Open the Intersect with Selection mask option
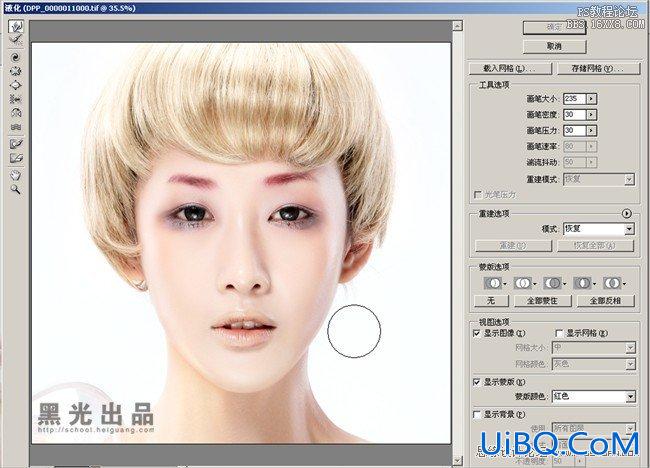Screen dimensions: 650x468 (x=584, y=283)
